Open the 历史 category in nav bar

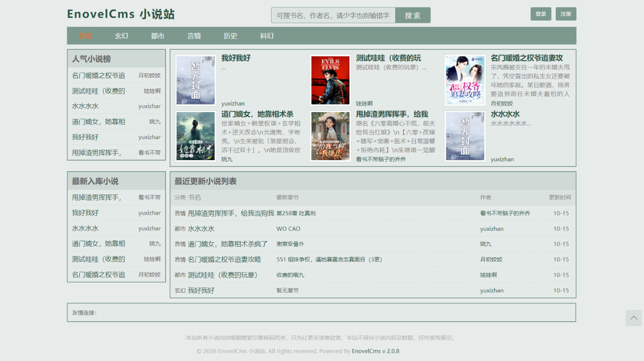[231, 36]
